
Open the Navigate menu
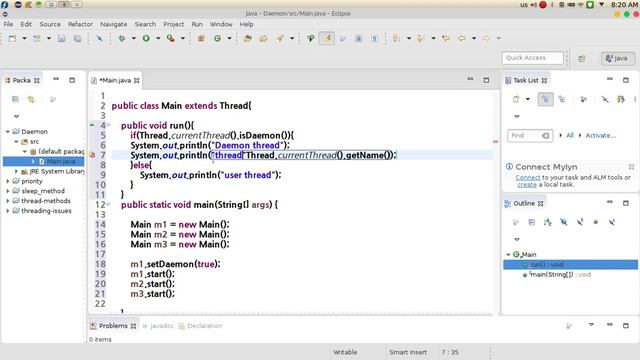click(x=113, y=24)
